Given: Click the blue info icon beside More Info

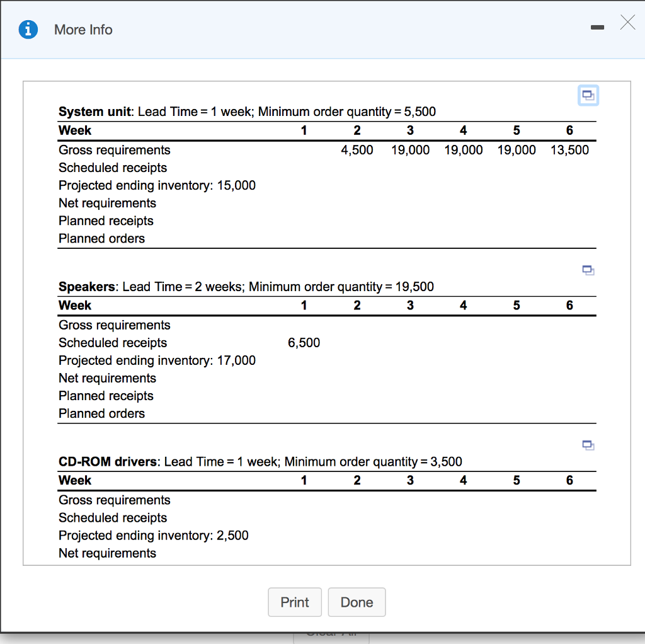Looking at the screenshot, I should point(28,30).
